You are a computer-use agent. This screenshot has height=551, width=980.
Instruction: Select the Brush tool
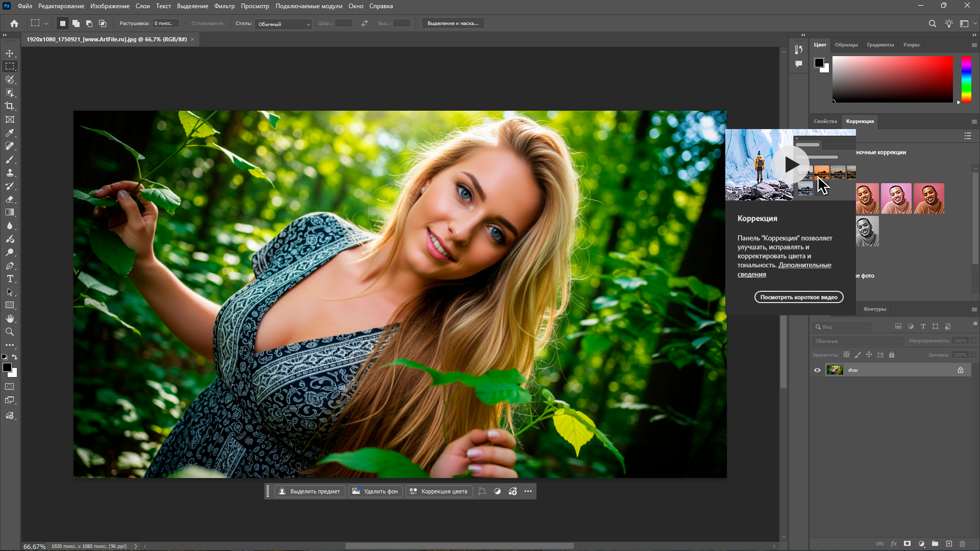point(10,159)
